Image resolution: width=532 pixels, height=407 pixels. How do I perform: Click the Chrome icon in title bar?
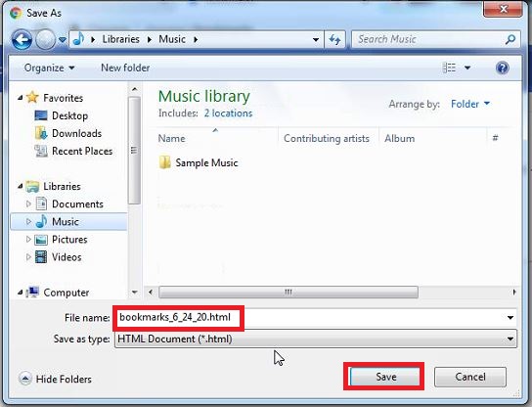[x=16, y=13]
